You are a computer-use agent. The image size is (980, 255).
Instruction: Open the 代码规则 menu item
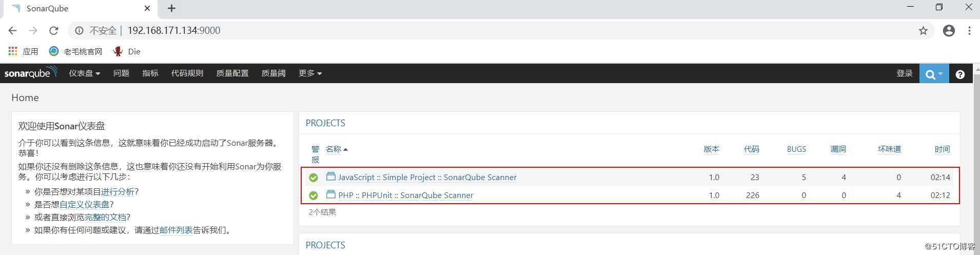click(x=187, y=73)
